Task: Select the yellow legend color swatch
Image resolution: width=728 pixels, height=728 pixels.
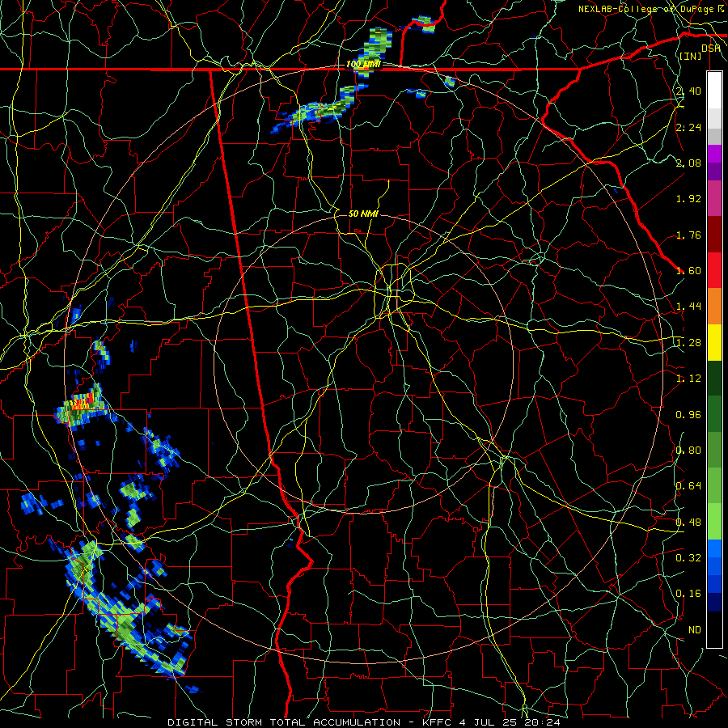Action: click(714, 342)
